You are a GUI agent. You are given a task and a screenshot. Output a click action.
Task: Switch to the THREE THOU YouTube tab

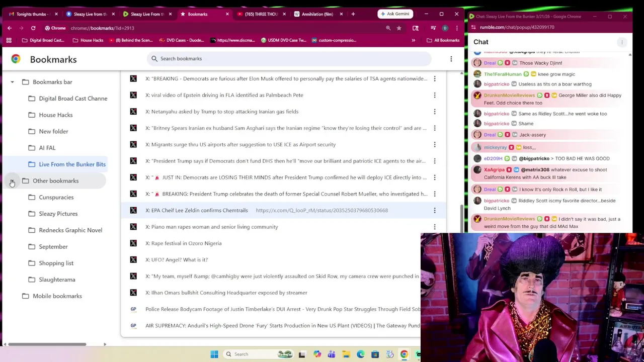tap(261, 14)
